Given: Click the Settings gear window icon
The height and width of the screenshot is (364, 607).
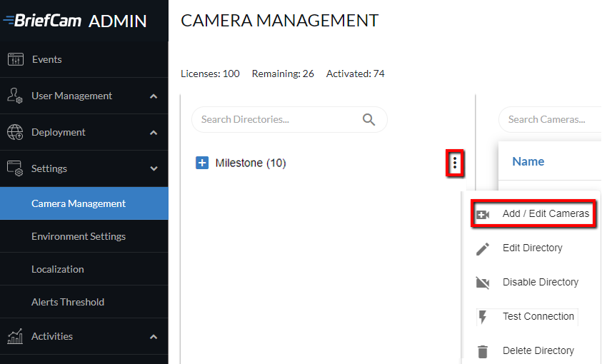Looking at the screenshot, I should coord(16,168).
